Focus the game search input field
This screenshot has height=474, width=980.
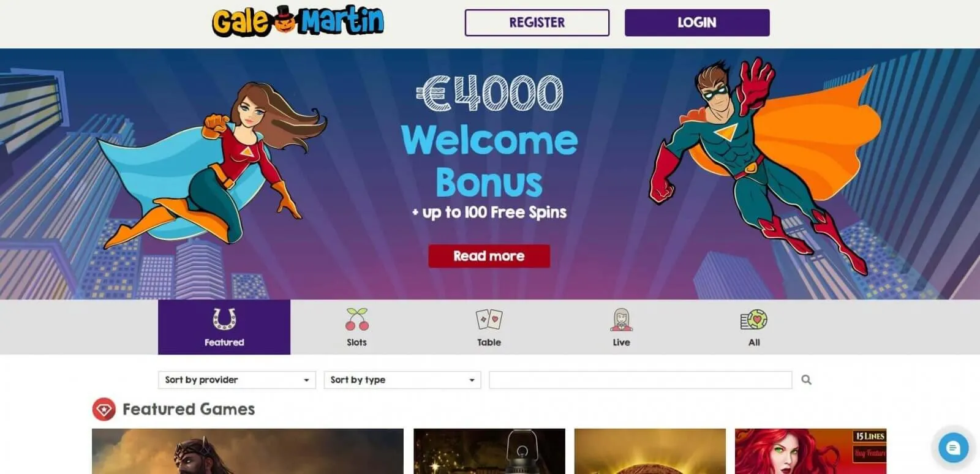coord(641,380)
